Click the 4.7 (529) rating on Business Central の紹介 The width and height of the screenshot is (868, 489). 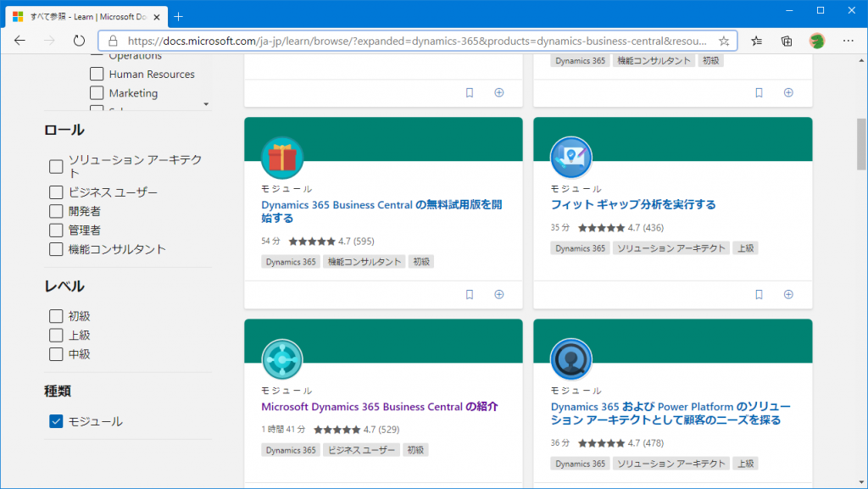point(357,430)
